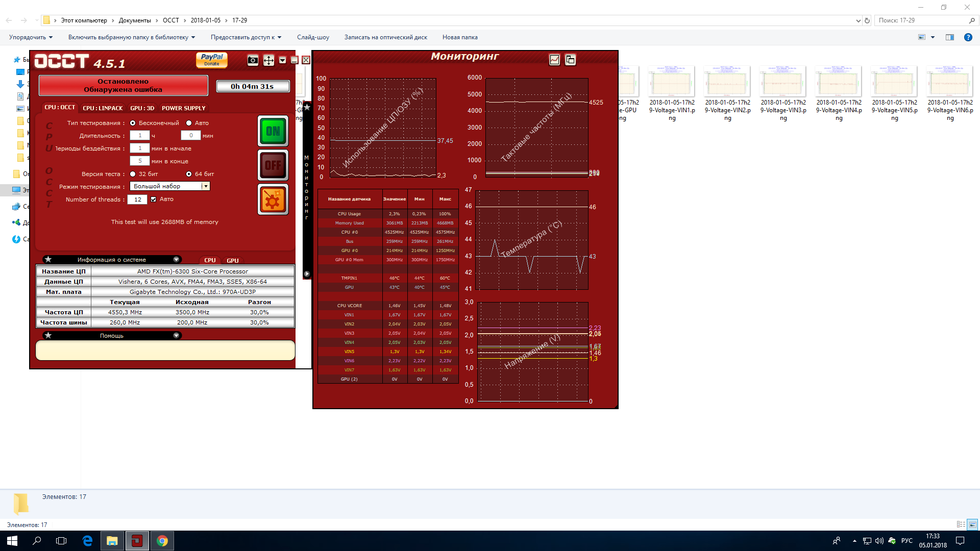The image size is (980, 551).
Task: Click Новая папка in Explorer toolbar
Action: 460,37
